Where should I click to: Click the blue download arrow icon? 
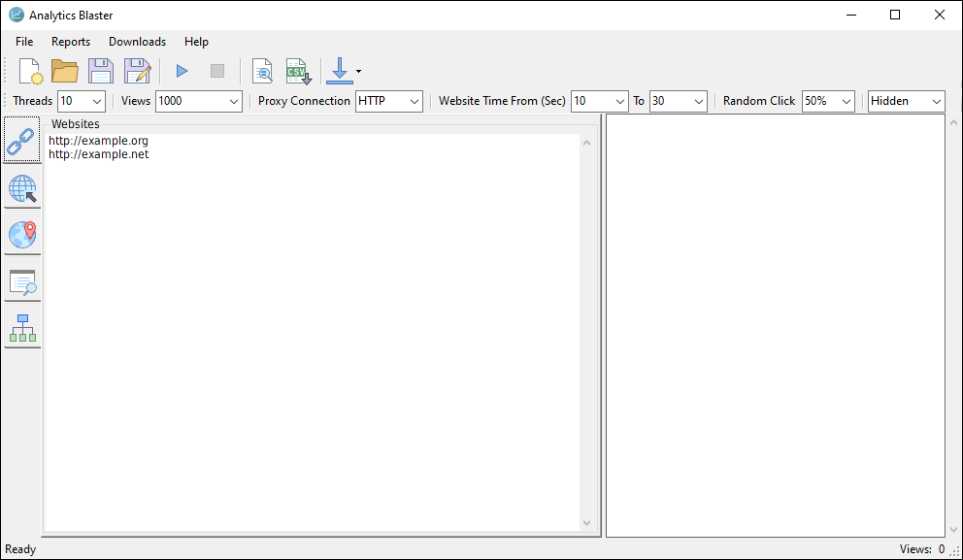339,71
